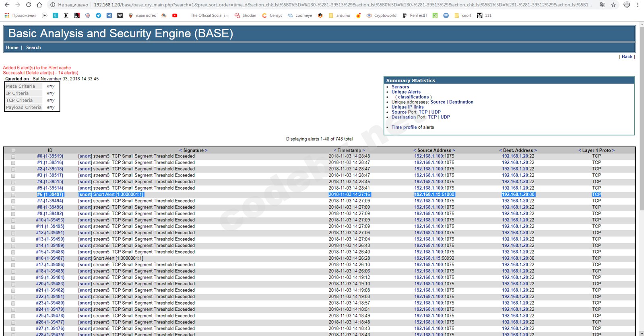Sort ascending using left Source Address arrow
This screenshot has width=644, height=336.
415,150
